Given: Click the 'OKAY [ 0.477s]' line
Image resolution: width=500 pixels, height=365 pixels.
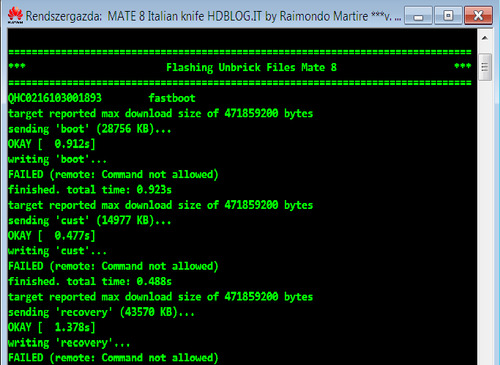Looking at the screenshot, I should tap(52, 236).
